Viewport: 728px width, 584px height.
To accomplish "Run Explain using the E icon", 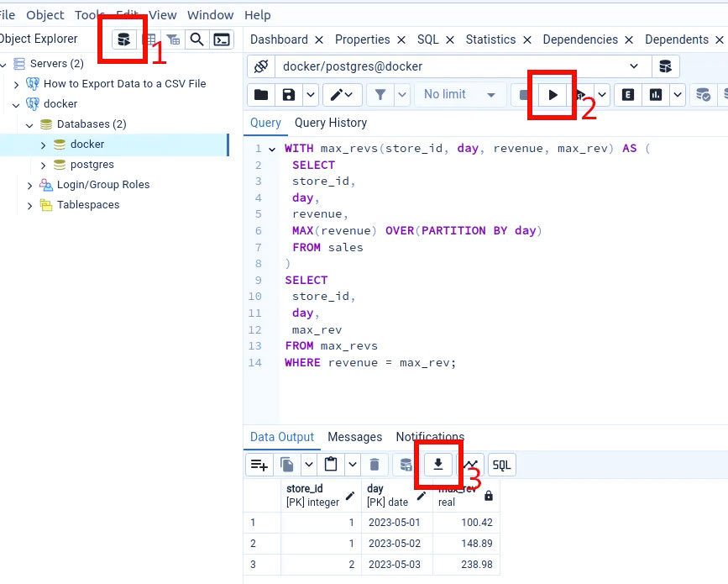I will coord(627,95).
